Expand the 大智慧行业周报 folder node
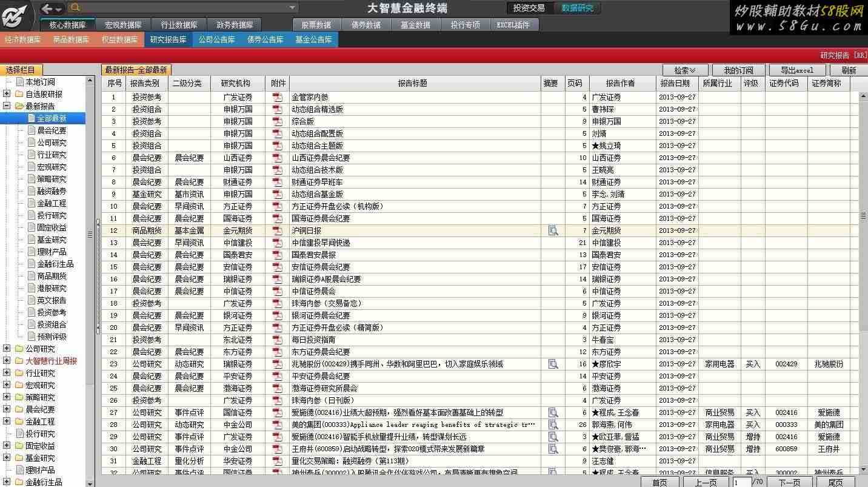Viewport: 868px width, 487px height. click(x=7, y=361)
